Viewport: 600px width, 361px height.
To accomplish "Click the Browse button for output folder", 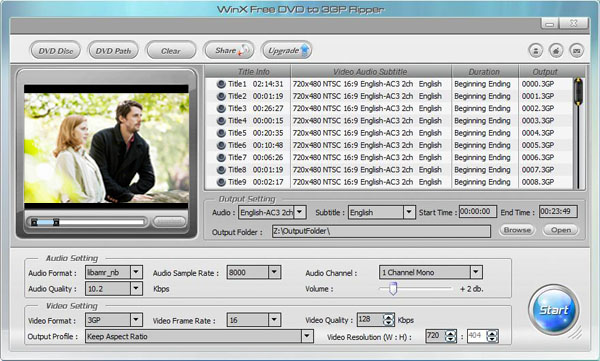I will pos(517,230).
